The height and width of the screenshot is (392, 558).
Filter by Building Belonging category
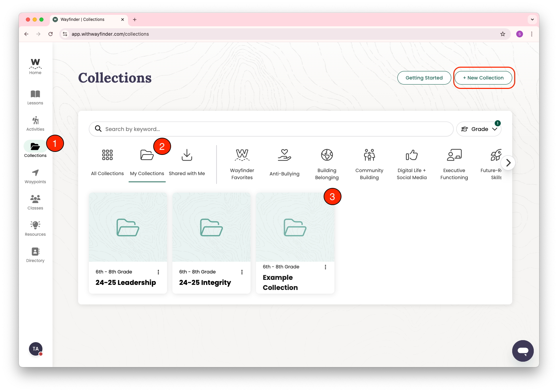click(327, 165)
